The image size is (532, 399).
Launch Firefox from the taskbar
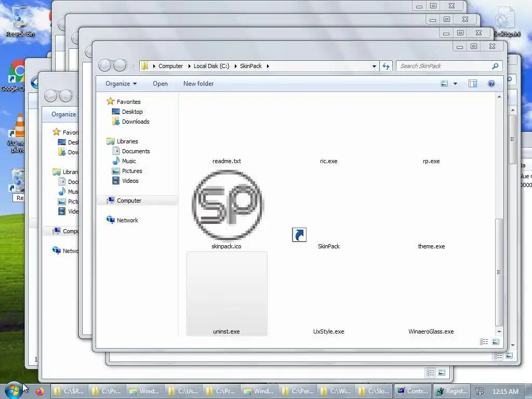point(40,391)
